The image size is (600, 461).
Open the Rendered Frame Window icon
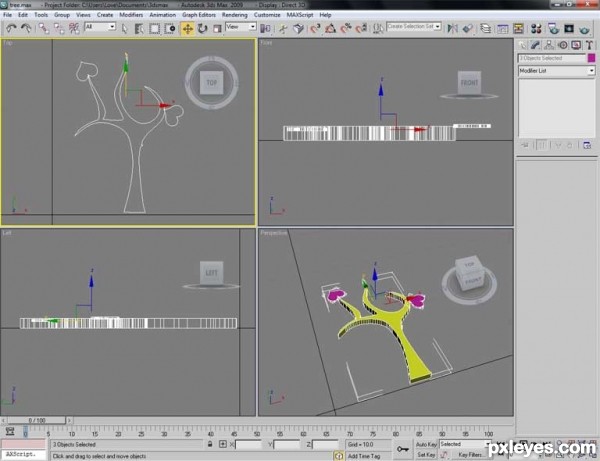(569, 29)
